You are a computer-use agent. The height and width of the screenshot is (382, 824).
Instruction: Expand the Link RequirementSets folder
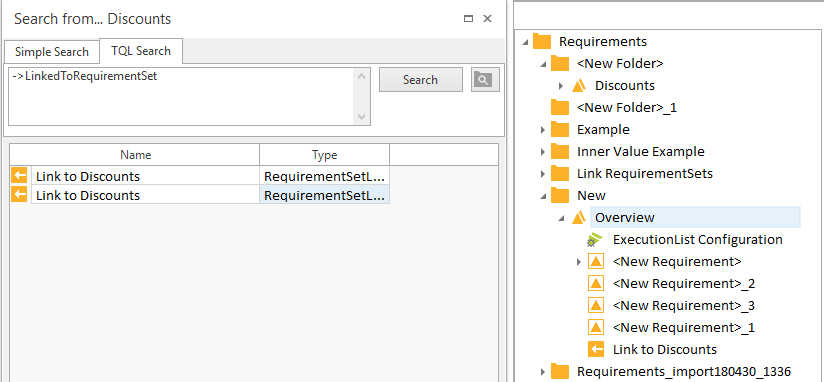(543, 173)
